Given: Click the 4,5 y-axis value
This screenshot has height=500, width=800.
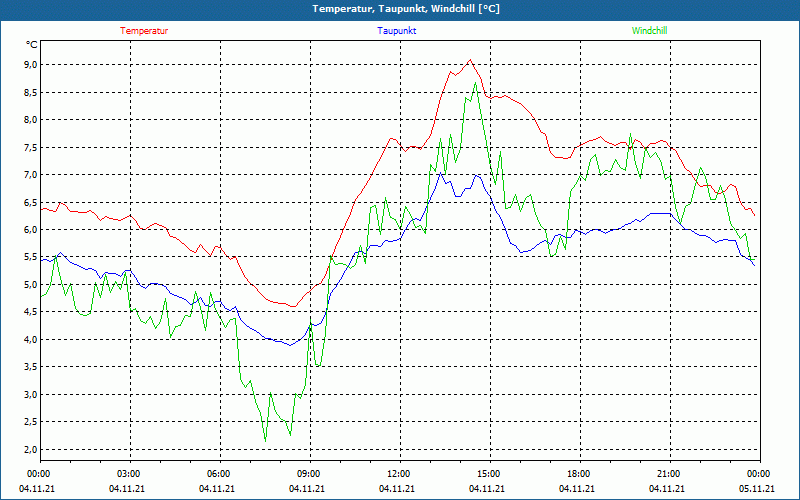Looking at the screenshot, I should pos(31,312).
